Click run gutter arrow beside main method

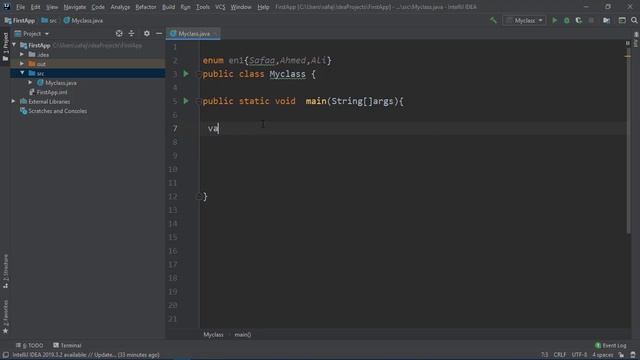pyautogui.click(x=186, y=101)
